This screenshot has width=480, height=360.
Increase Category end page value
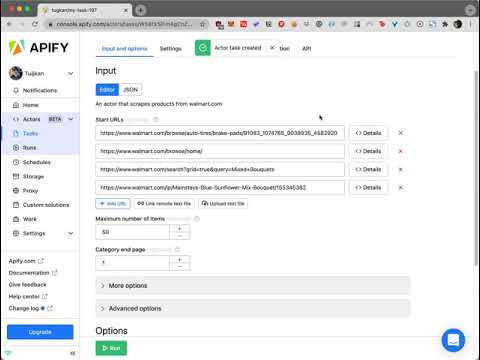[180, 259]
